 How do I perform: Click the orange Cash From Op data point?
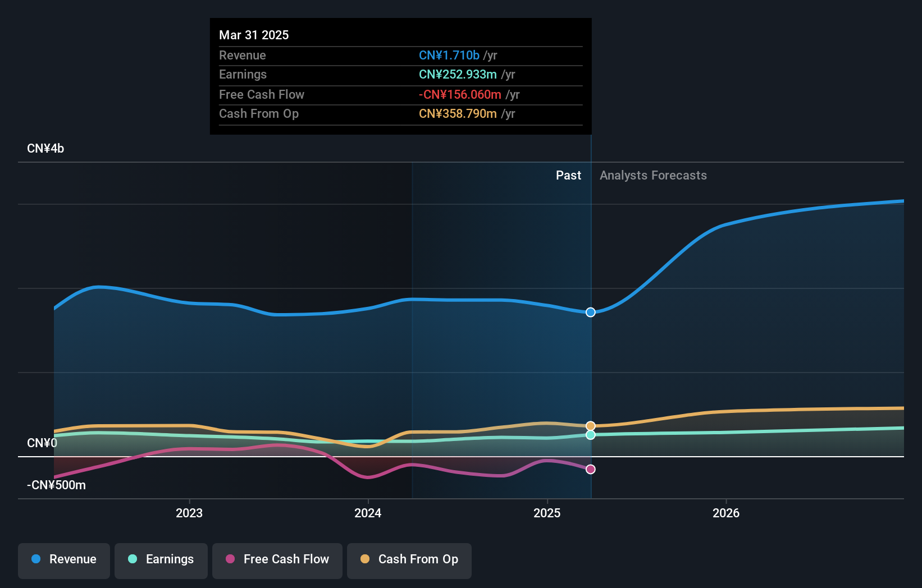[x=591, y=426]
